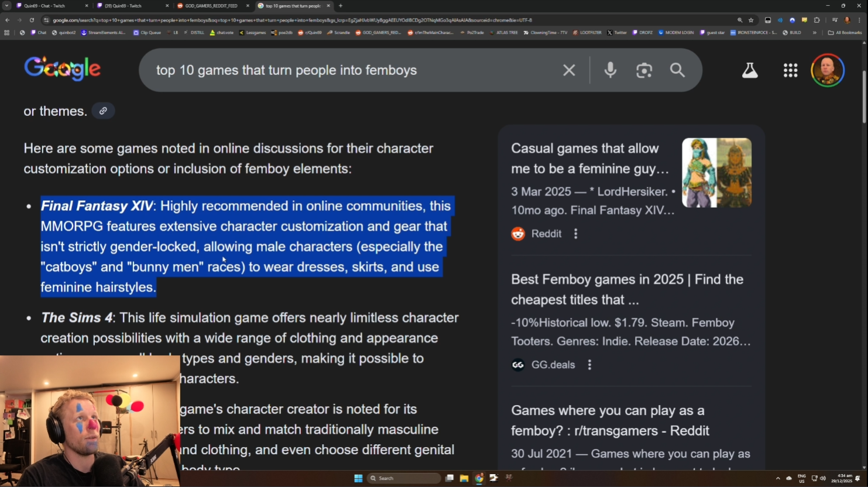Screen dimensions: 868x487
Task: Click the 'GG.deals' source label
Action: [x=553, y=365]
